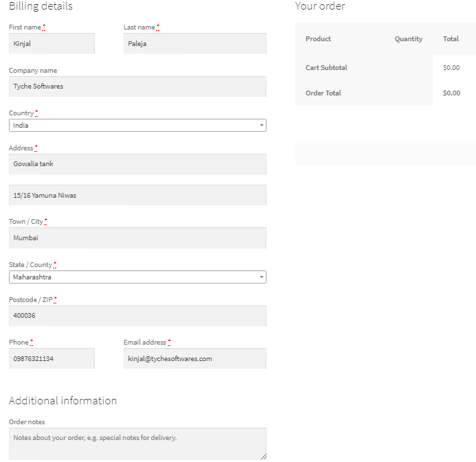The height and width of the screenshot is (462, 476).
Task: Click the Gowalia tank address line
Action: tap(137, 164)
